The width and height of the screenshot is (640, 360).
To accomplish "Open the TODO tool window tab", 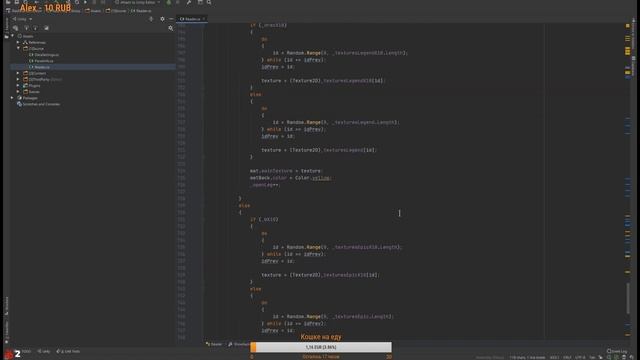I will point(26,351).
